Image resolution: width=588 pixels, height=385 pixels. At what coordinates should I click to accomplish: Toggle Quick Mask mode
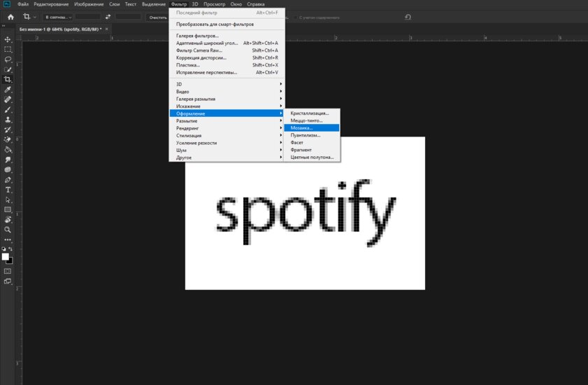coord(8,271)
